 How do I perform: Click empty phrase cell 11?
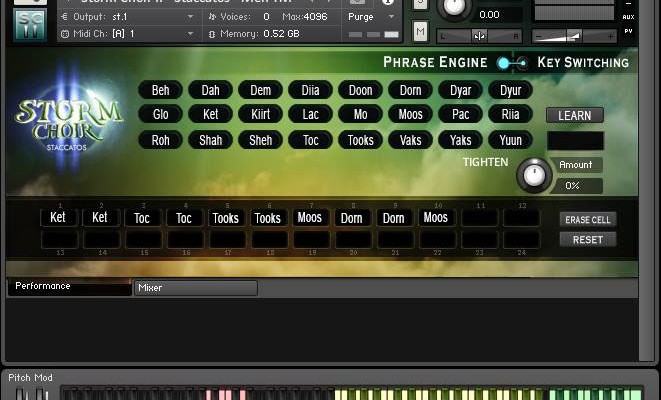(x=479, y=217)
